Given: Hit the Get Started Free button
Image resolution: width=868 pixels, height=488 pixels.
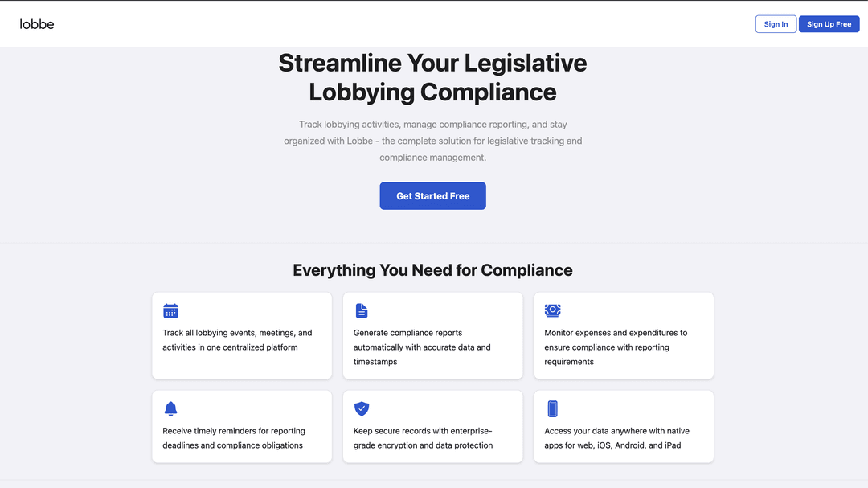Looking at the screenshot, I should pos(432,196).
